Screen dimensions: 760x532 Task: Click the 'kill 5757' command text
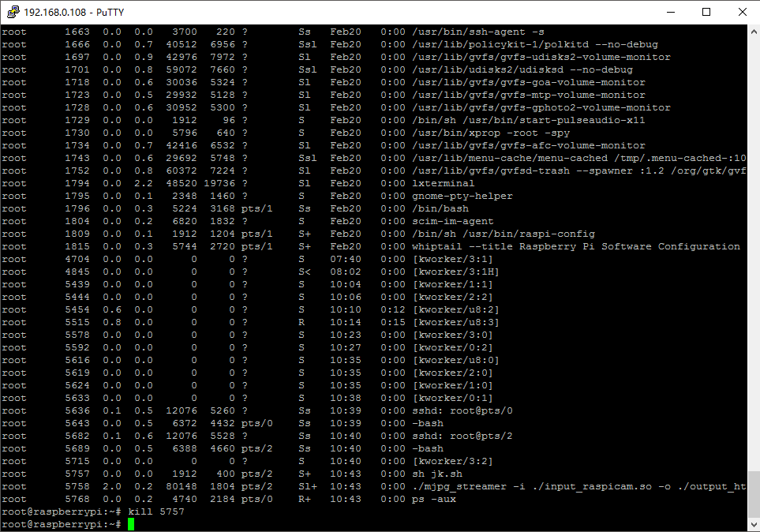click(156, 511)
